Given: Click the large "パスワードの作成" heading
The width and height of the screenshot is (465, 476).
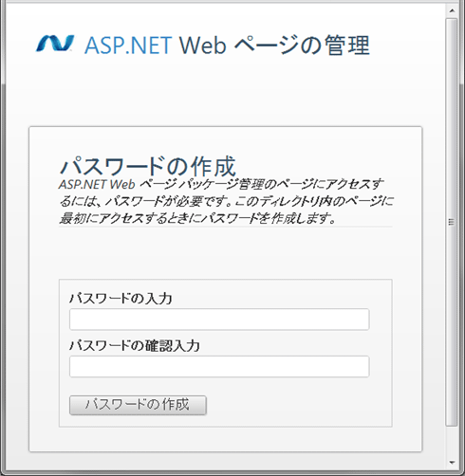Looking at the screenshot, I should pyautogui.click(x=148, y=166).
